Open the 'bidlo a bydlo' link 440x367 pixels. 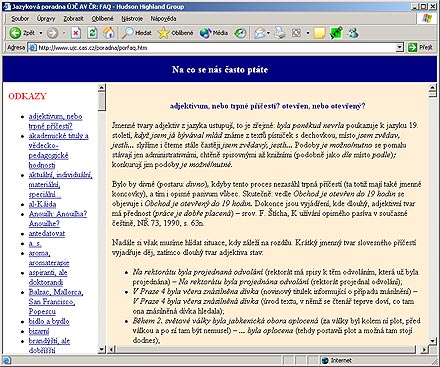coord(49,322)
